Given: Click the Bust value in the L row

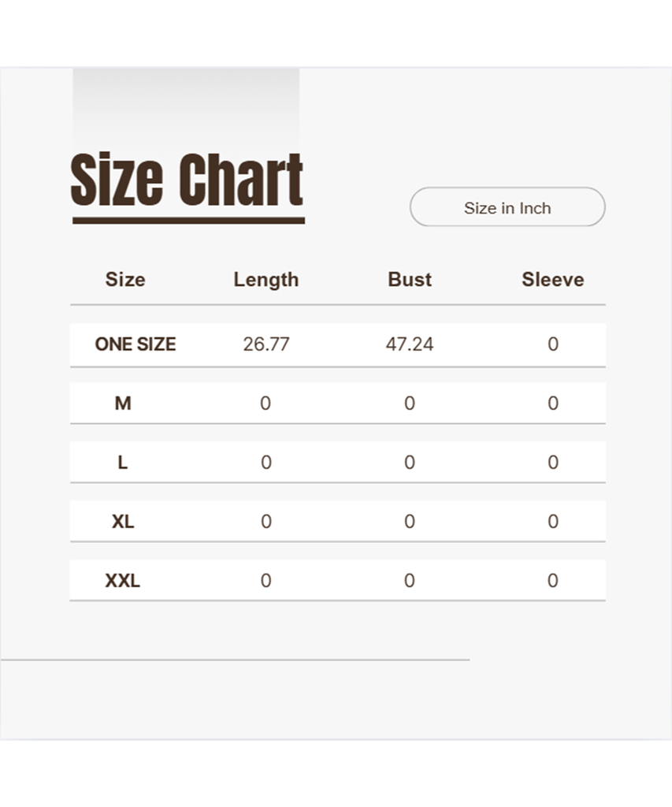Looking at the screenshot, I should 410,463.
